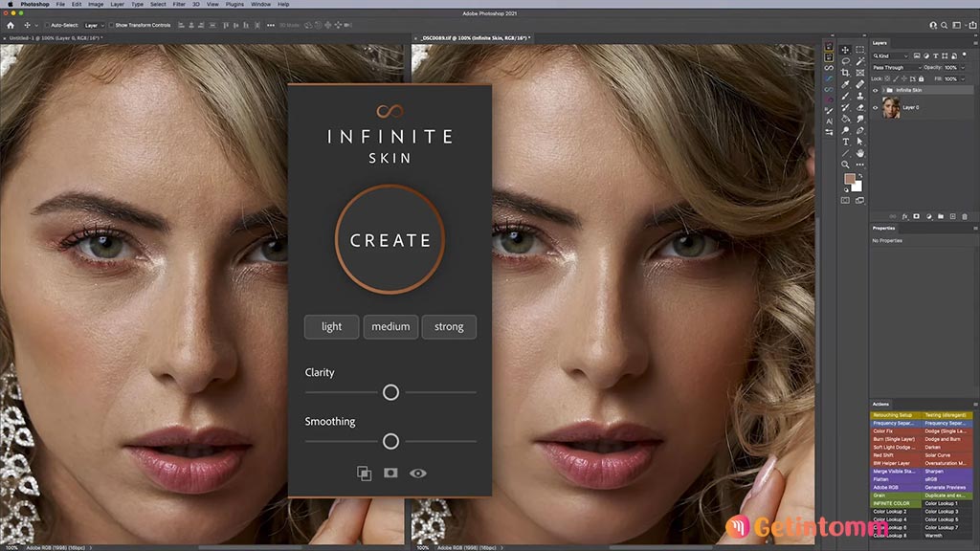Click the Smoothing slider handle
Viewport: 980px width, 551px height.
pos(390,441)
